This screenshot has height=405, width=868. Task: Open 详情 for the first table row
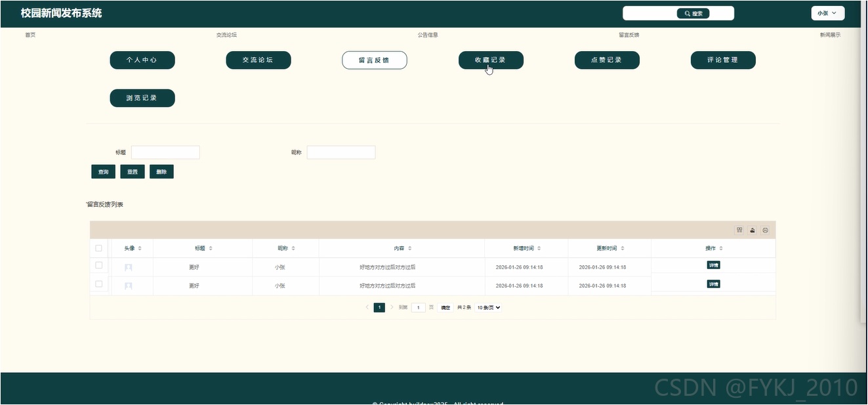pyautogui.click(x=713, y=265)
